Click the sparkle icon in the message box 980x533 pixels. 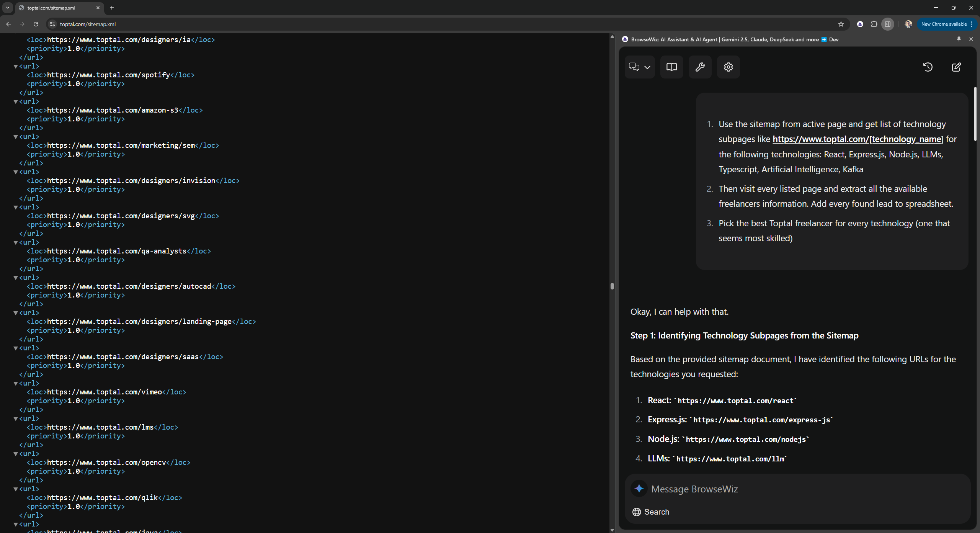(x=639, y=489)
